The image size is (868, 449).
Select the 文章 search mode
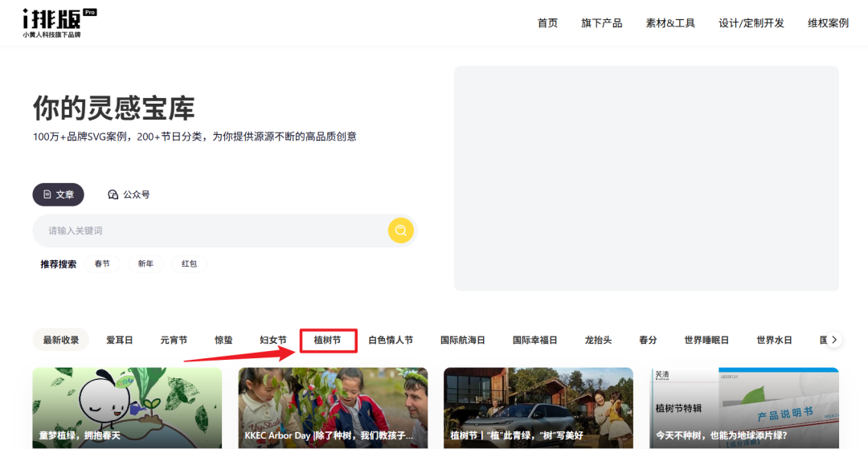point(58,194)
